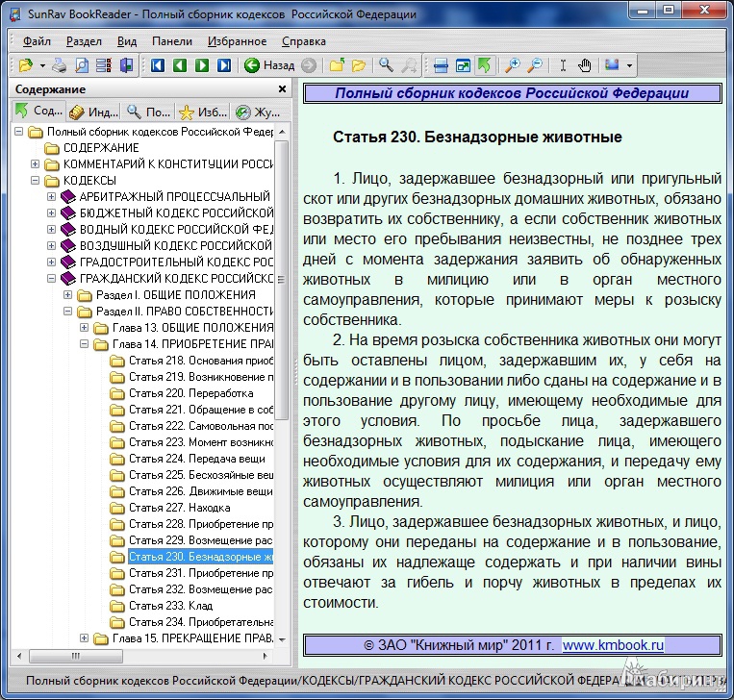
Task: Jump to the last page button
Action: coord(224,65)
